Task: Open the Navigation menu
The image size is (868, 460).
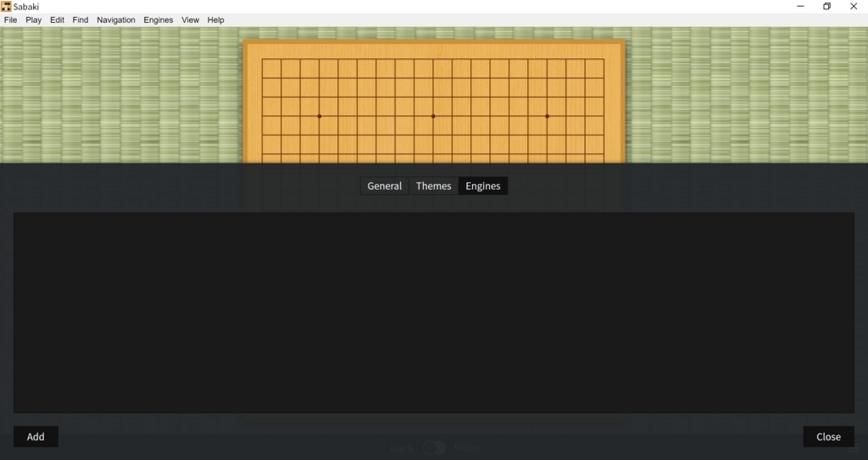Action: tap(115, 20)
